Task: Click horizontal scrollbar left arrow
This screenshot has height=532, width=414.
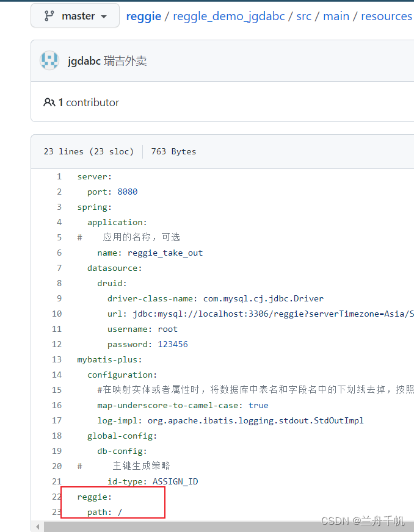Action: pyautogui.click(x=37, y=527)
